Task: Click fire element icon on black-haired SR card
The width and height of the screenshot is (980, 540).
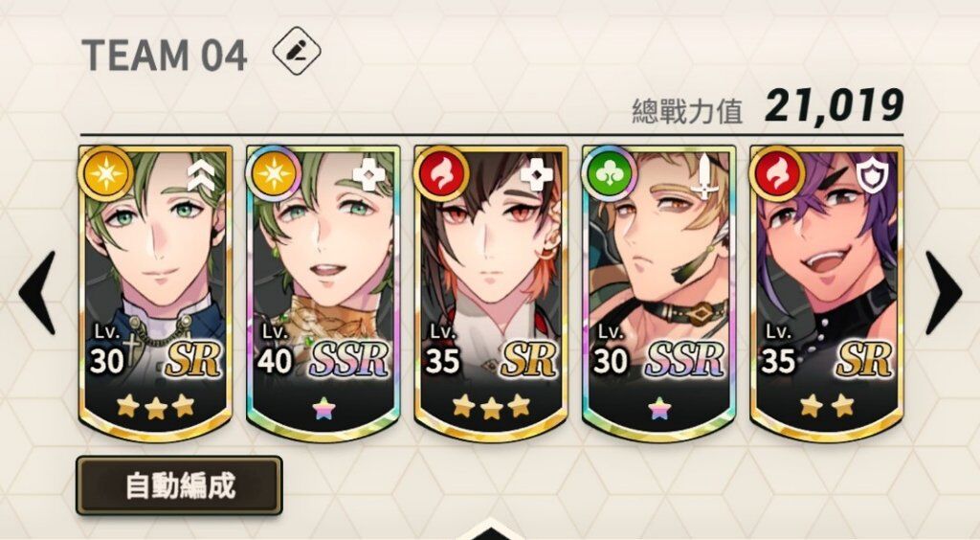Action: click(442, 173)
